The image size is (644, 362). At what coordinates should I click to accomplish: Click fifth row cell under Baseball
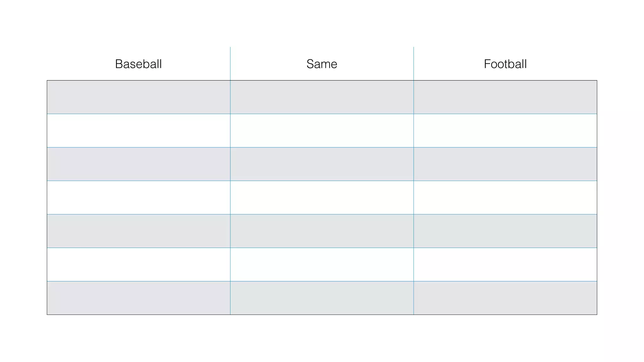click(138, 231)
